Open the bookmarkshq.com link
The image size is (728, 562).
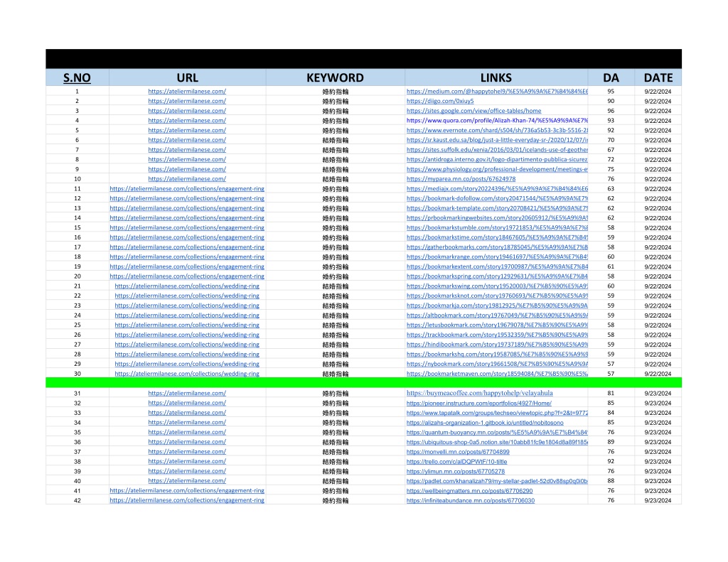pyautogui.click(x=497, y=355)
